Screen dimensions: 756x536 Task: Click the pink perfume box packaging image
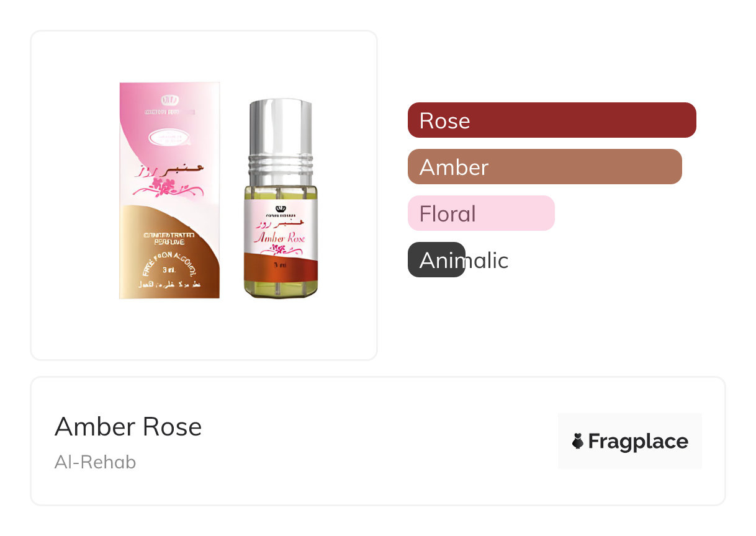click(169, 190)
